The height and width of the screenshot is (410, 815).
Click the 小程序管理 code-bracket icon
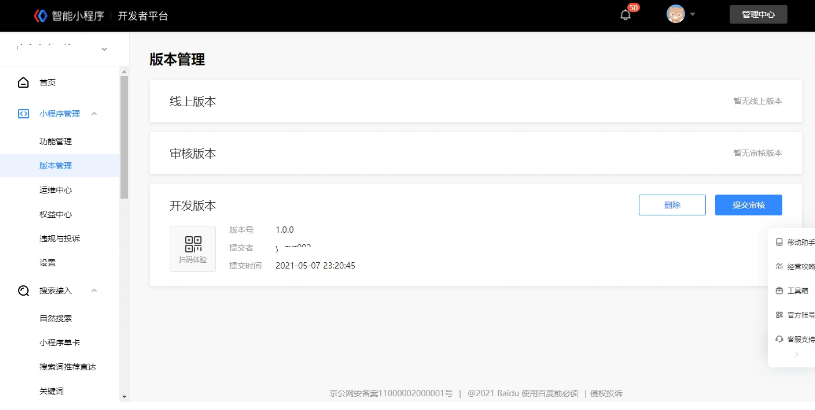tap(23, 114)
